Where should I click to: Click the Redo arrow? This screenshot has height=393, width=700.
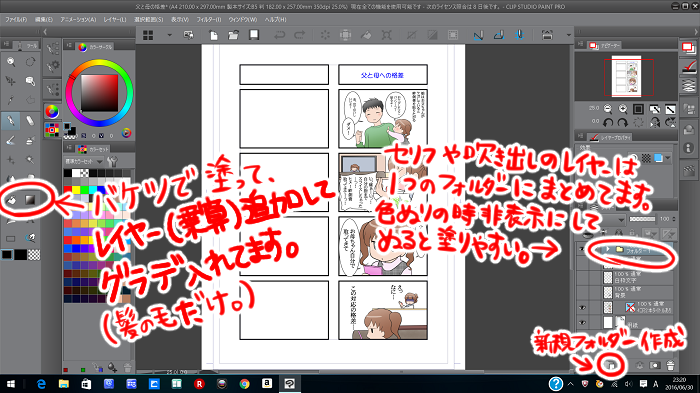click(x=300, y=35)
